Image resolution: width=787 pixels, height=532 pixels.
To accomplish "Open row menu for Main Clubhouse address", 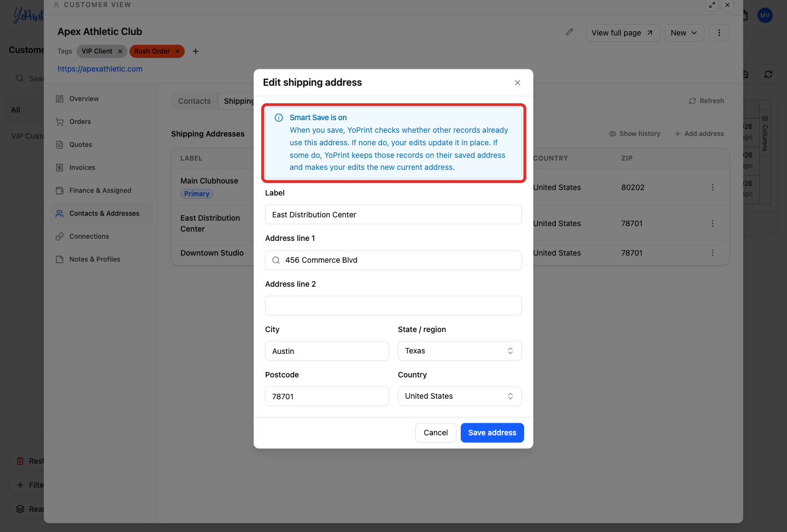I will pyautogui.click(x=713, y=187).
